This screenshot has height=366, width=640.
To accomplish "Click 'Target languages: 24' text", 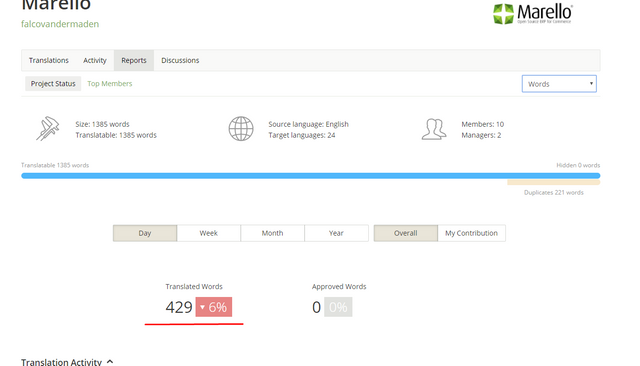I will tap(302, 135).
